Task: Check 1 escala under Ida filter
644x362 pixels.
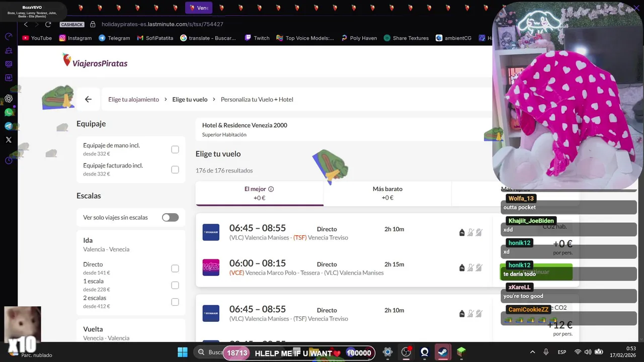Action: tap(175, 285)
